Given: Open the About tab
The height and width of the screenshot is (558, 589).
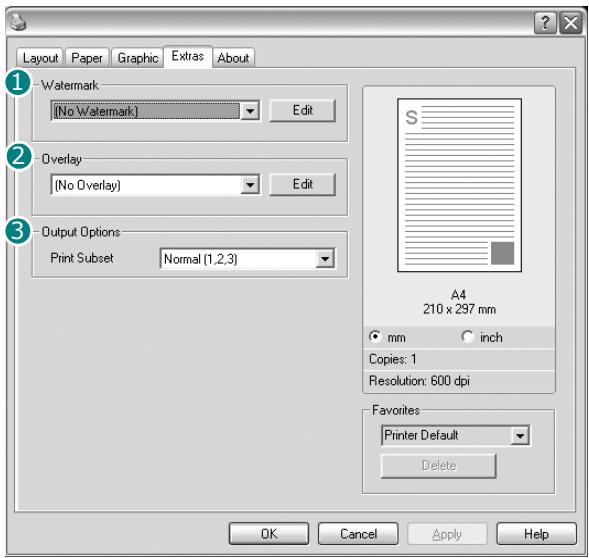Looking at the screenshot, I should point(233,58).
